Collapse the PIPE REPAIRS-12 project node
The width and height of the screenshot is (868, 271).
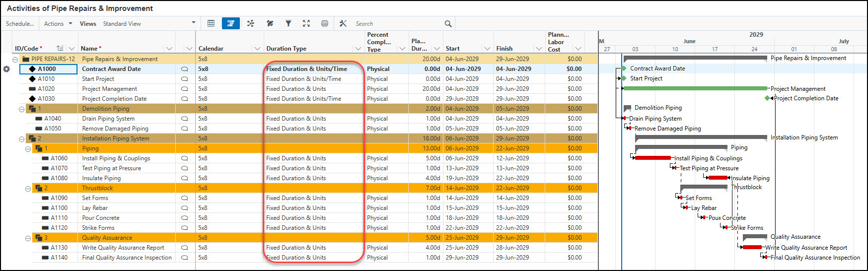pos(15,59)
